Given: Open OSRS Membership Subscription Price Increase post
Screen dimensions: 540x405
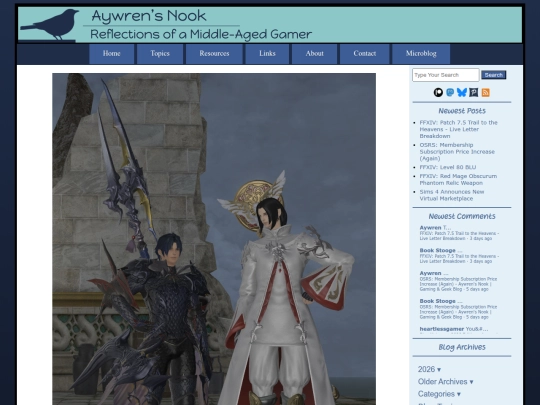Looking at the screenshot, I should click(x=457, y=152).
